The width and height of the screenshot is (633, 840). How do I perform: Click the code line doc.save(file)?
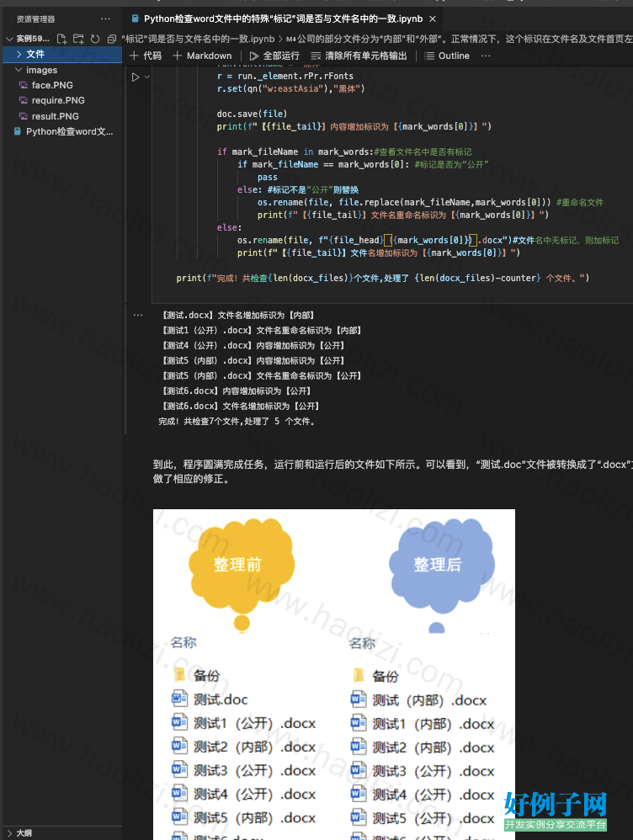252,114
